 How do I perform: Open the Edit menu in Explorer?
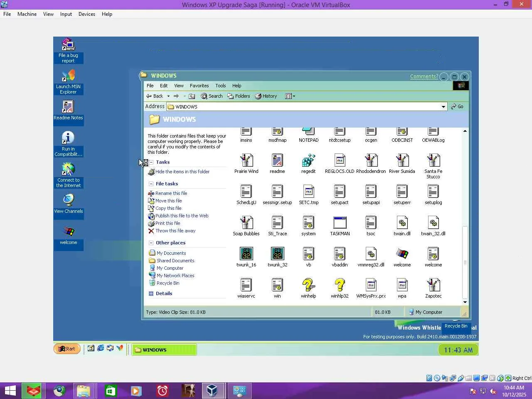pyautogui.click(x=164, y=86)
